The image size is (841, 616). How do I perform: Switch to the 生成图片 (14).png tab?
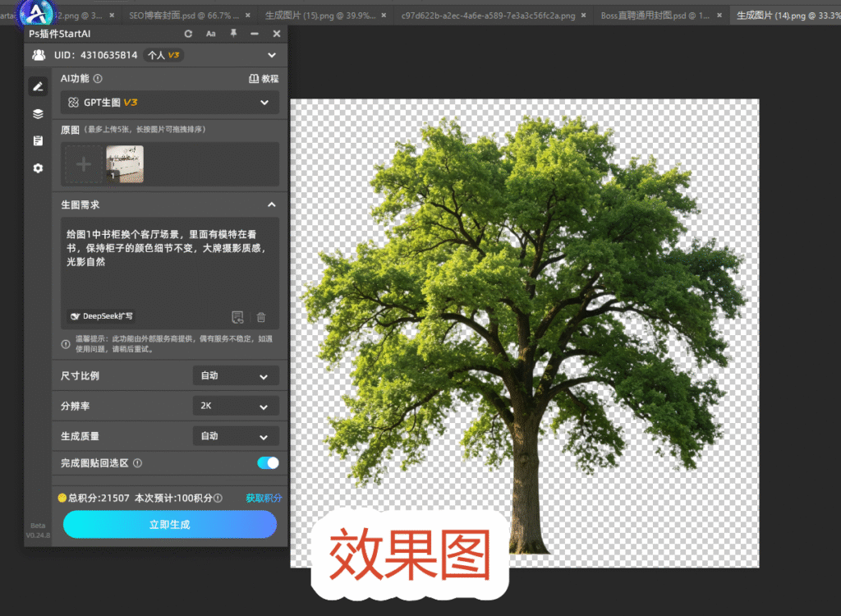(x=786, y=16)
